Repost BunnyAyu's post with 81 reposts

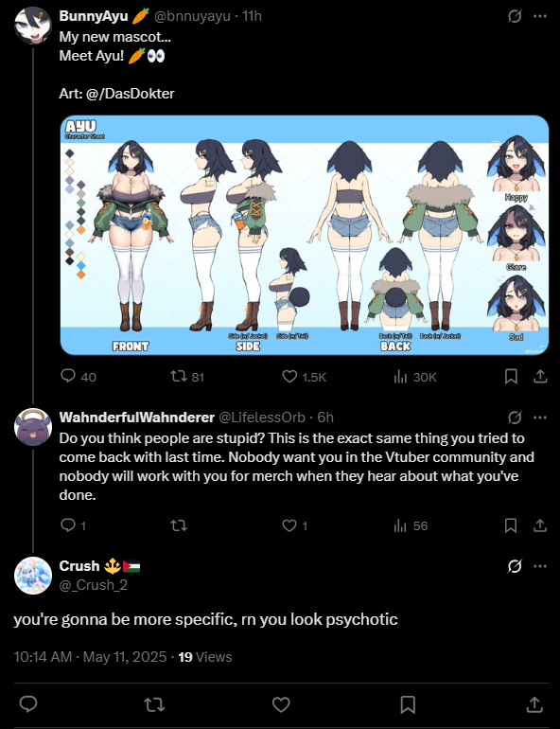pos(186,376)
